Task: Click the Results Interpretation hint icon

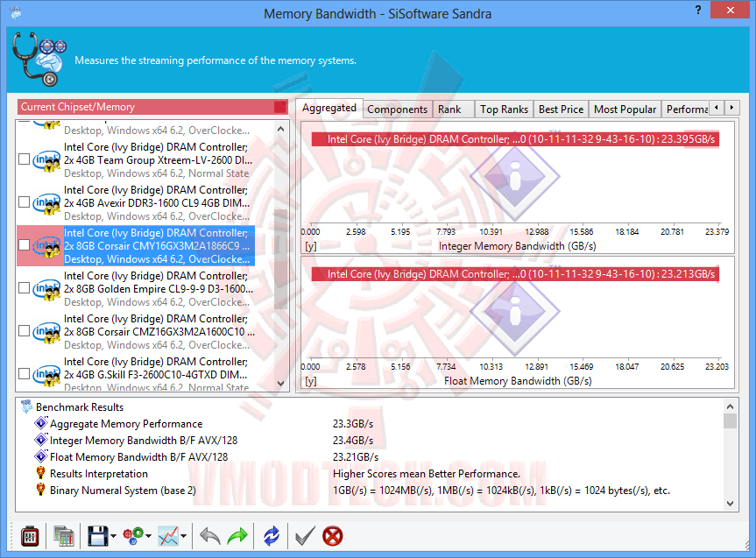Action: [41, 473]
